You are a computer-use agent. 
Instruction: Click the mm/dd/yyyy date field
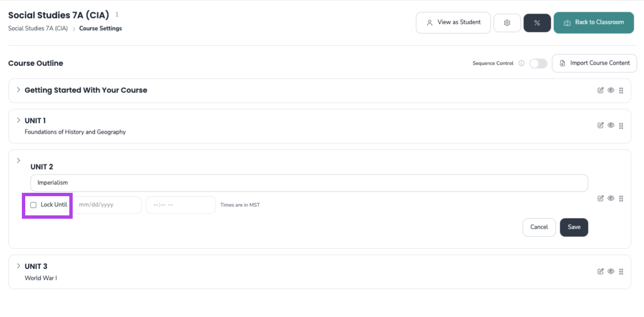pyautogui.click(x=107, y=205)
